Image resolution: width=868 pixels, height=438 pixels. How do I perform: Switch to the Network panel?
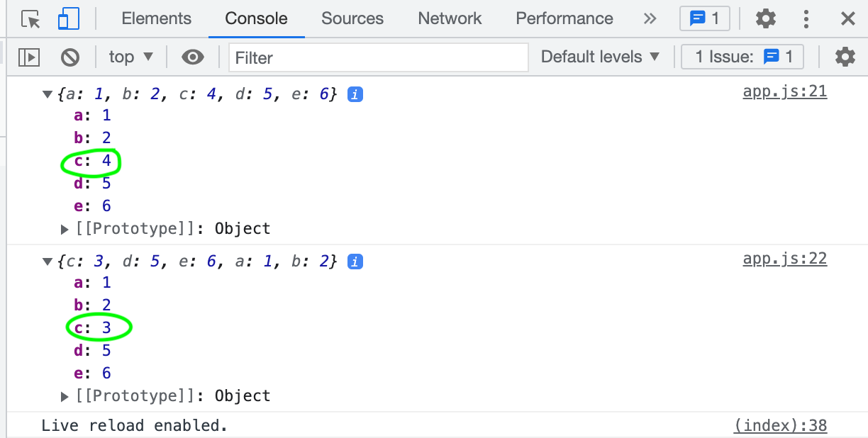point(450,18)
